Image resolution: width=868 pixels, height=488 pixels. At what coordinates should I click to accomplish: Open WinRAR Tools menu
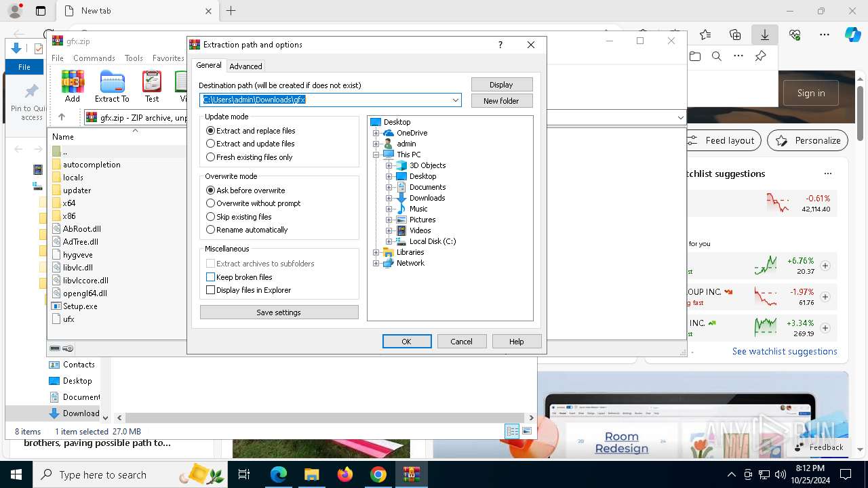[x=134, y=58]
